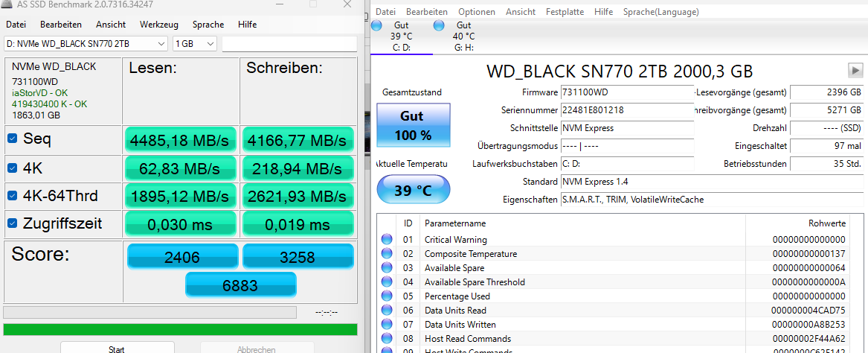
Task: Click status orb of Host Read Commands row
Action: point(386,339)
